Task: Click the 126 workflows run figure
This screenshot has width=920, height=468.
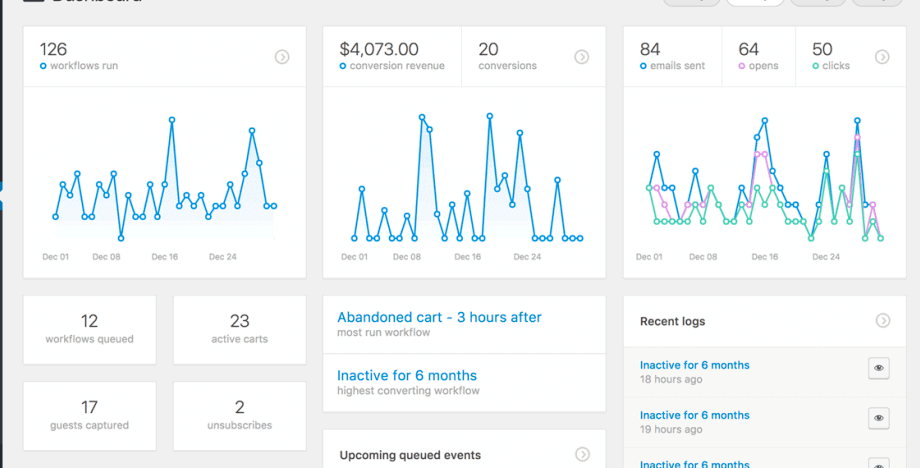Action: pos(53,49)
